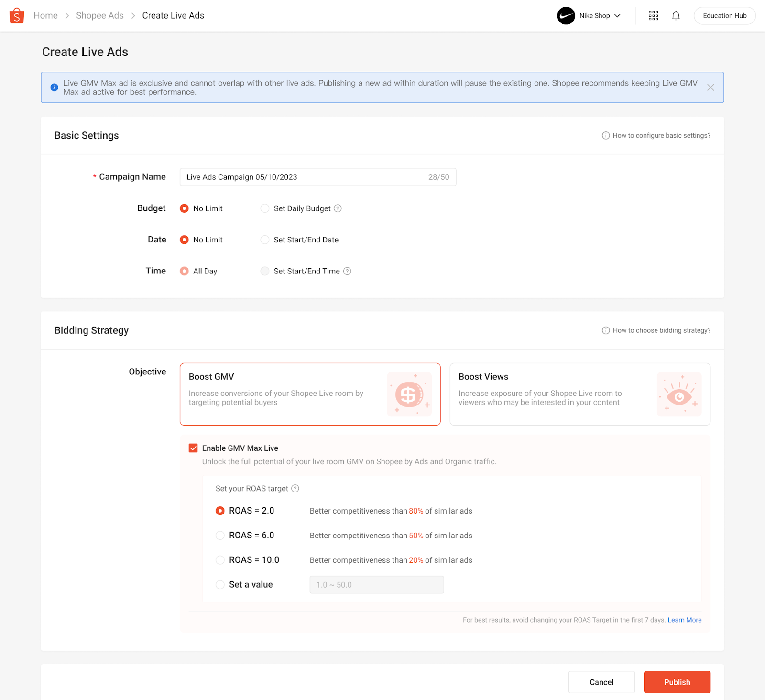Open How to choose bidding strategy help

tap(661, 330)
